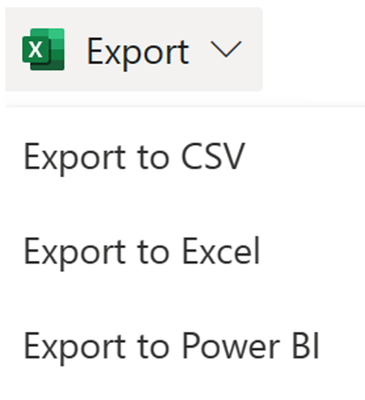Click the CSV export option text
Screen dimensions: 365x400
(x=134, y=157)
